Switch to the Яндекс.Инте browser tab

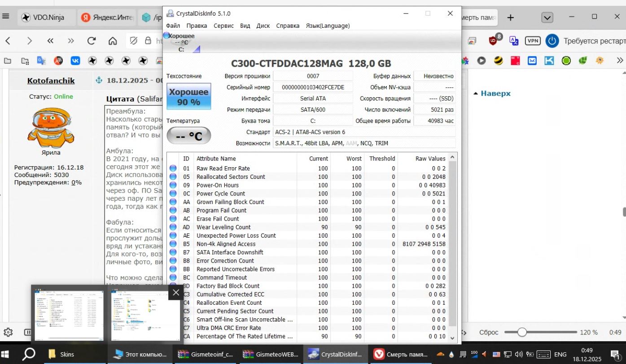pos(107,17)
